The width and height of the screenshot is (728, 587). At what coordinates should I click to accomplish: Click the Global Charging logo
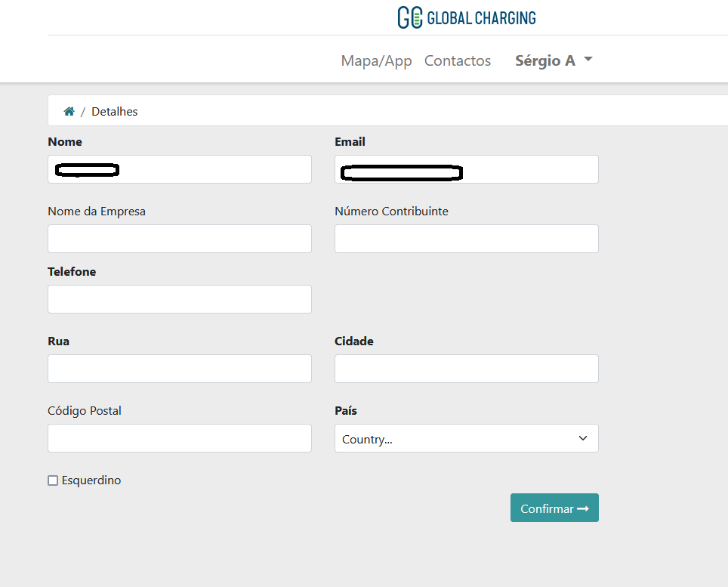tap(467, 17)
